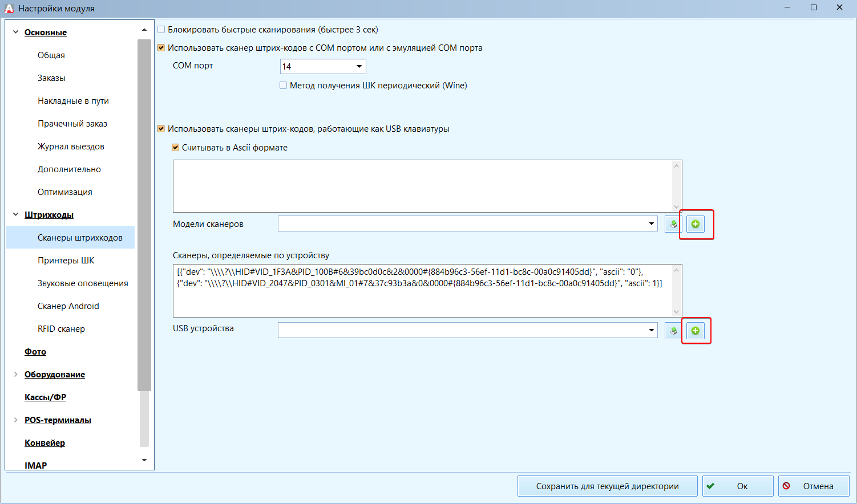Open the Модели сканеров dropdown list

coord(651,224)
